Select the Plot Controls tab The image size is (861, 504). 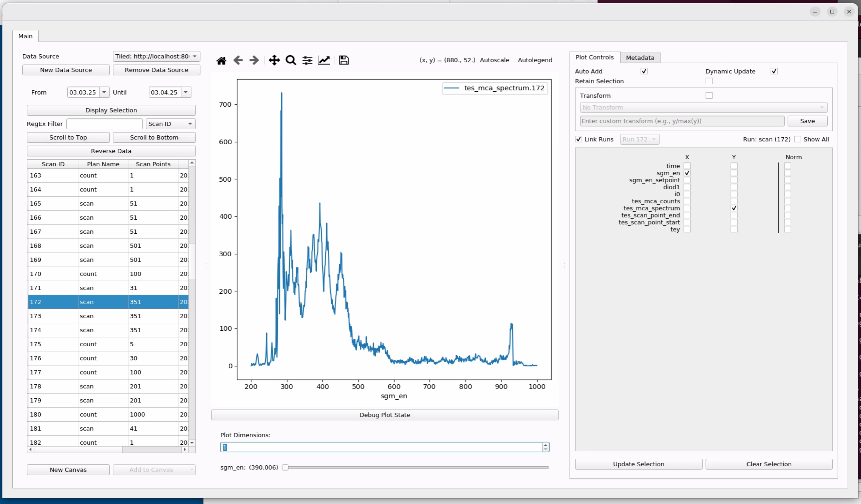[594, 57]
